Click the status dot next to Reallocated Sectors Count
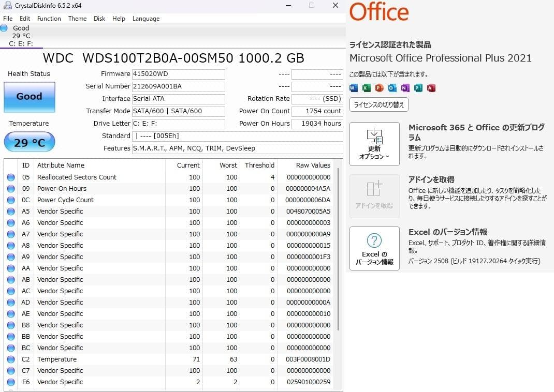 [11, 177]
